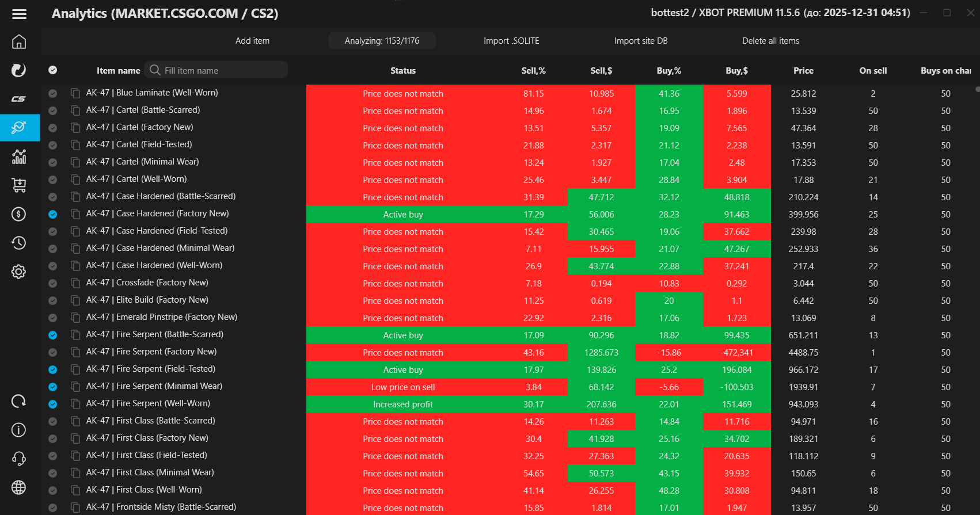
Task: Open the chart statistics sidebar icon
Action: click(19, 157)
